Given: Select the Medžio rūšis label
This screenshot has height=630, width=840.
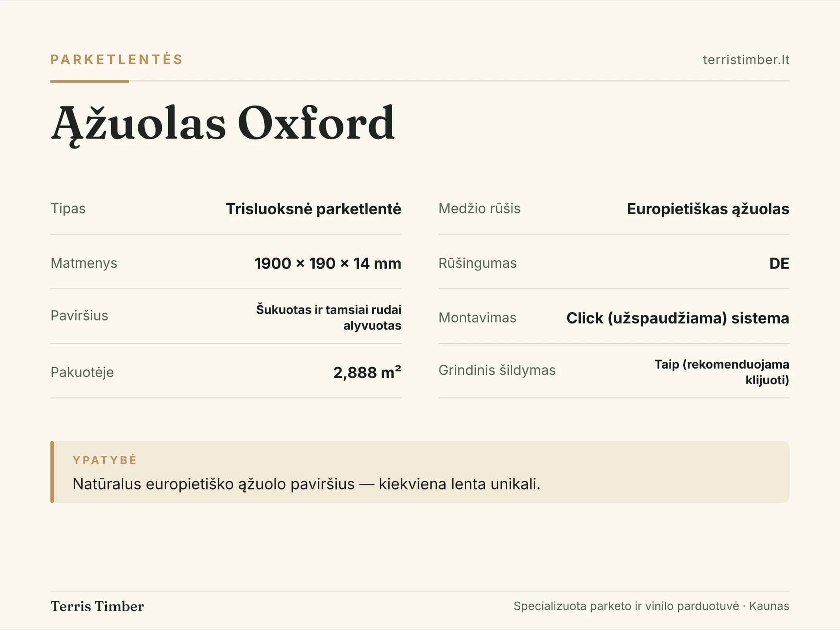Looking at the screenshot, I should coord(479,208).
